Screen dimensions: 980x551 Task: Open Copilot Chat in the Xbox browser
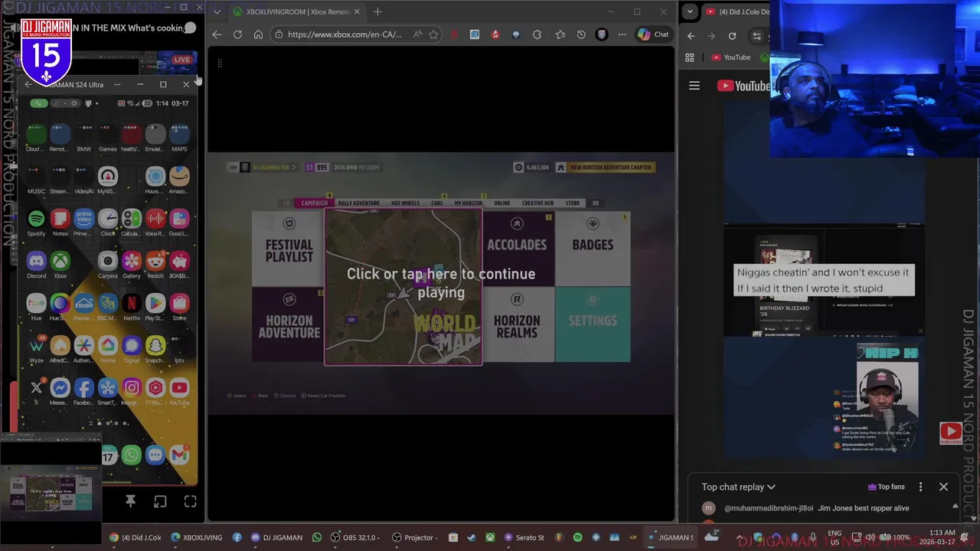tap(653, 34)
